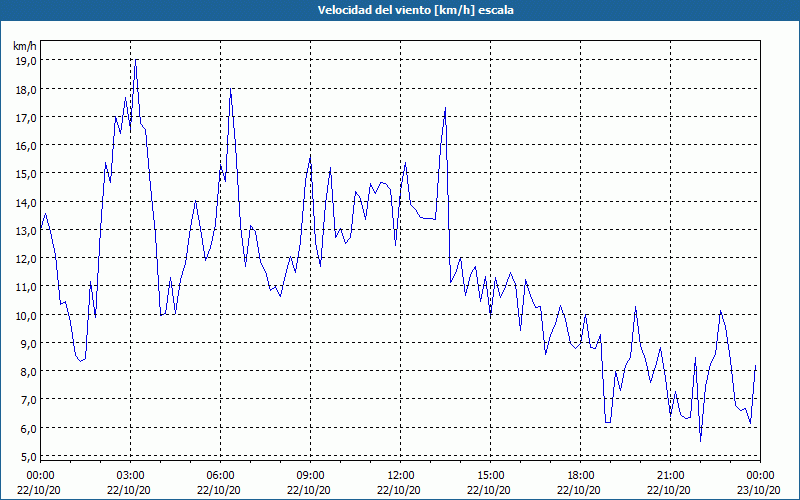This screenshot has height=500, width=800.
Task: Click the 19,0 km/h peak just after 03:00
Action: (x=136, y=60)
